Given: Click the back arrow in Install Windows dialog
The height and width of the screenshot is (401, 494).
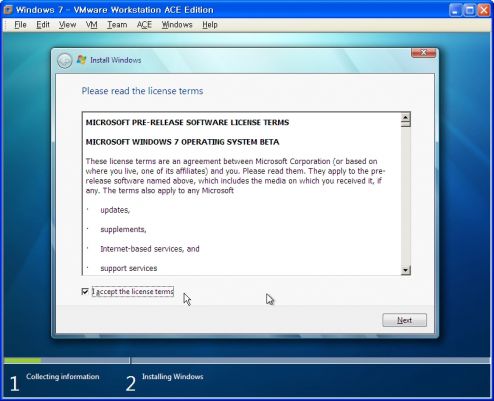Looking at the screenshot, I should (x=65, y=61).
